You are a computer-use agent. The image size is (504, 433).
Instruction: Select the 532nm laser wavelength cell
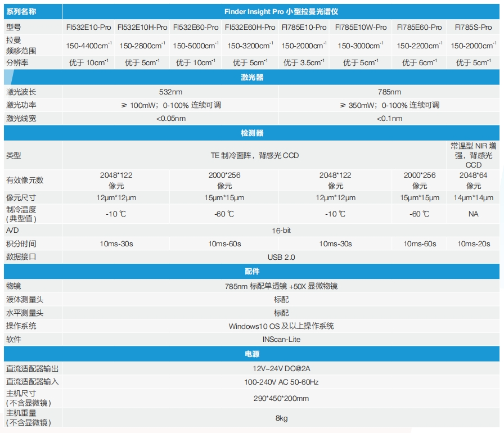[x=170, y=92]
